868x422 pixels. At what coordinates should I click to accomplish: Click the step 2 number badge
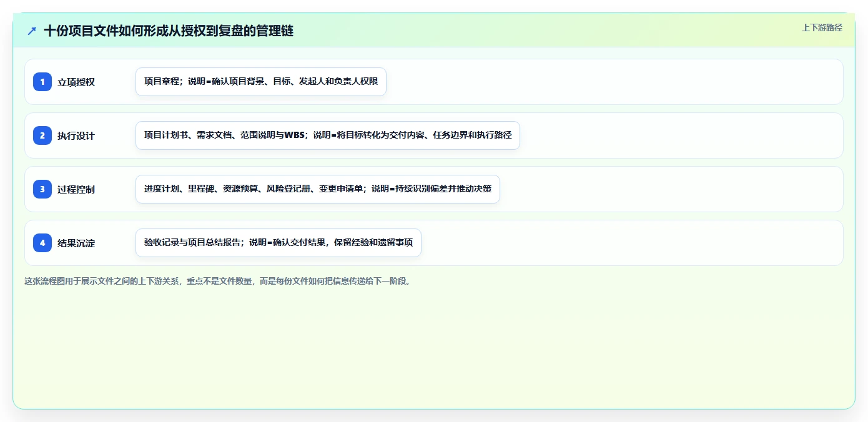42,135
